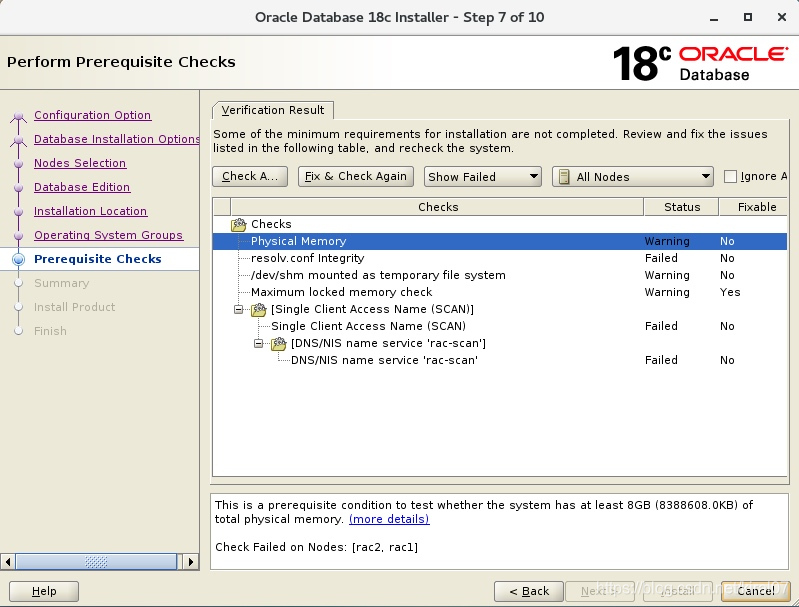Maximize the installer window
The width and height of the screenshot is (799, 607).
(748, 17)
